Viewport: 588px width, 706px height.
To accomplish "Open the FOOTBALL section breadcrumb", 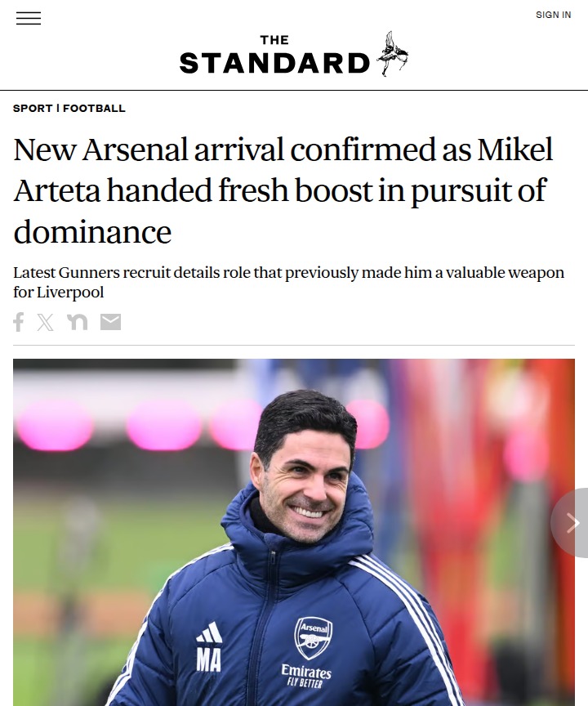I will [94, 108].
